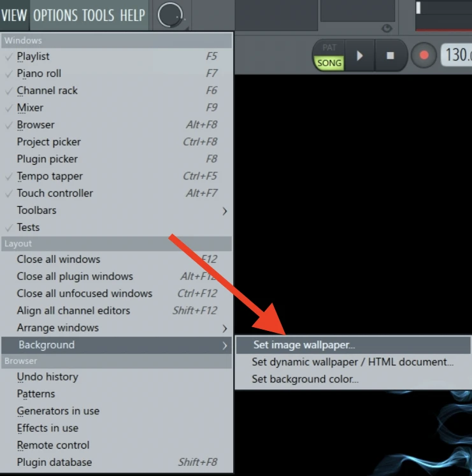The image size is (472, 476).
Task: Click the red Record button
Action: [424, 55]
